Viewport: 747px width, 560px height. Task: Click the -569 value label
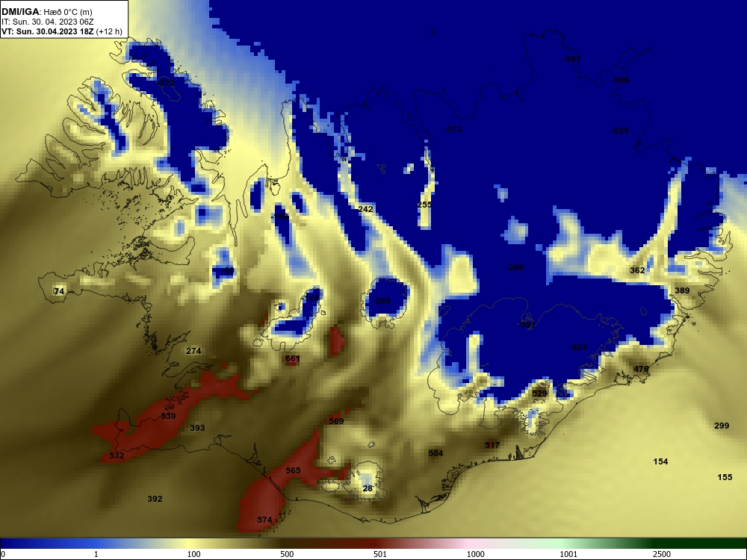coord(620,80)
